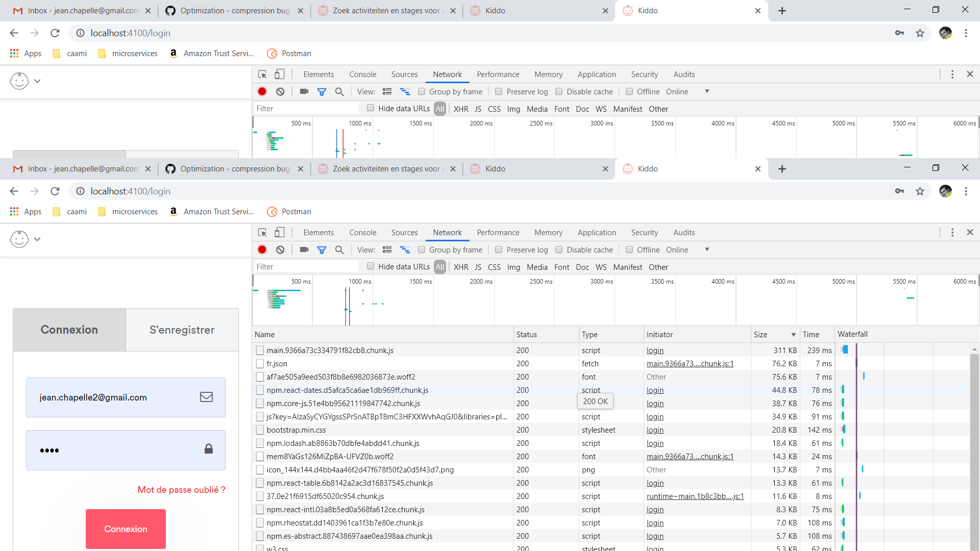Open the Postman bookmark icon
980x551 pixels.
272,211
